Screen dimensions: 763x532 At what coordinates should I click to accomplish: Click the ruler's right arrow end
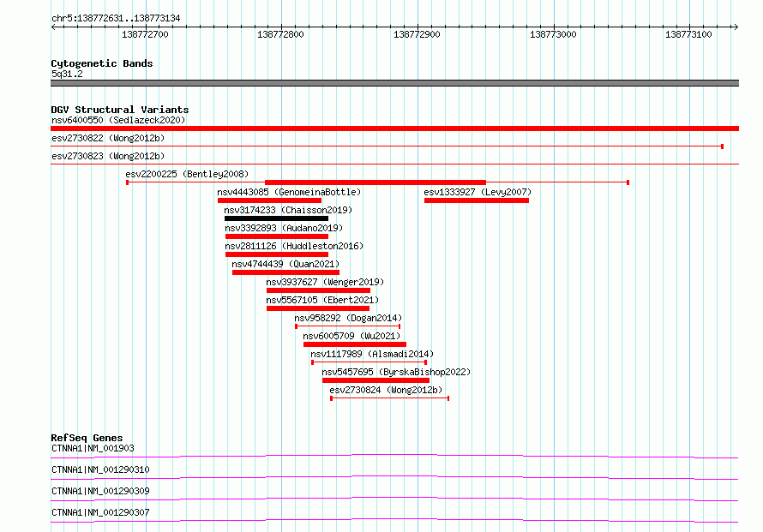click(736, 27)
